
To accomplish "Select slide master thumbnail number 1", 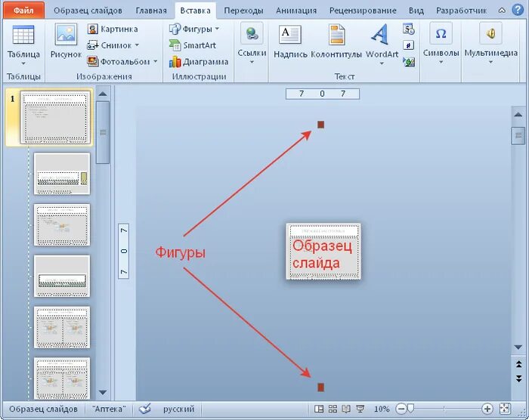I will click(55, 117).
